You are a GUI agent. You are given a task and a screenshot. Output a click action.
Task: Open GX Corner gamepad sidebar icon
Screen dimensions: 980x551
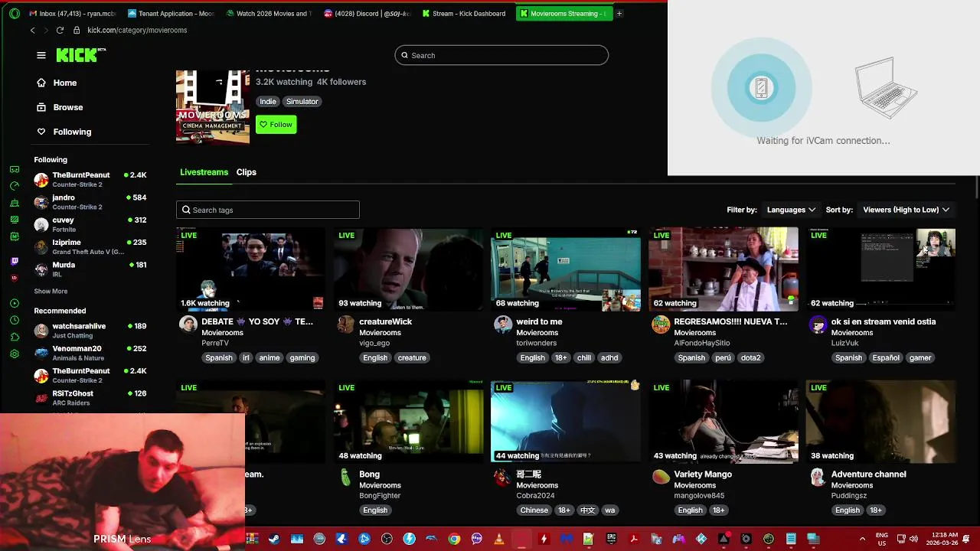15,169
